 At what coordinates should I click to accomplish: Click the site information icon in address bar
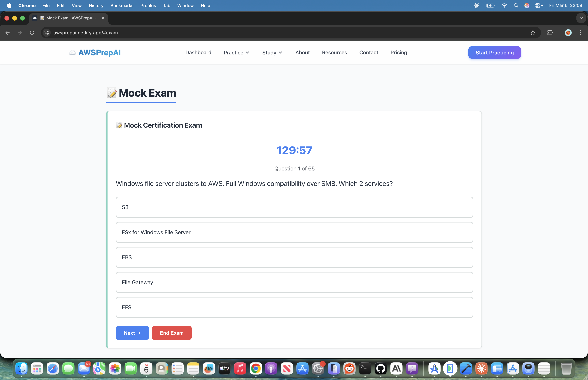pyautogui.click(x=46, y=32)
